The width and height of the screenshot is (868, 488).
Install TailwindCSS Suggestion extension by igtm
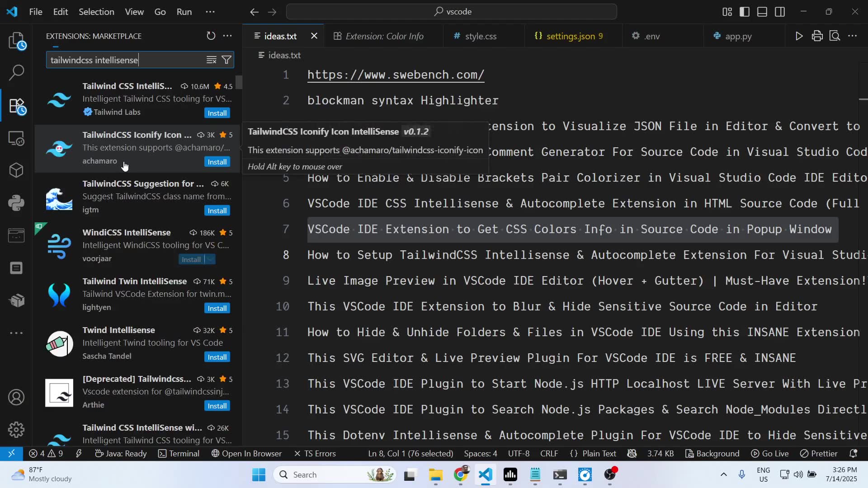pyautogui.click(x=217, y=211)
